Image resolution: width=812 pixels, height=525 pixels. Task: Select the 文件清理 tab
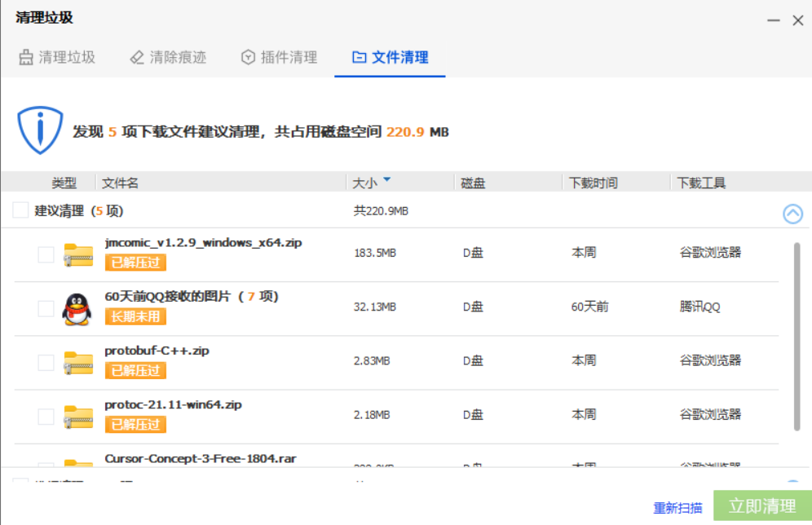[390, 57]
